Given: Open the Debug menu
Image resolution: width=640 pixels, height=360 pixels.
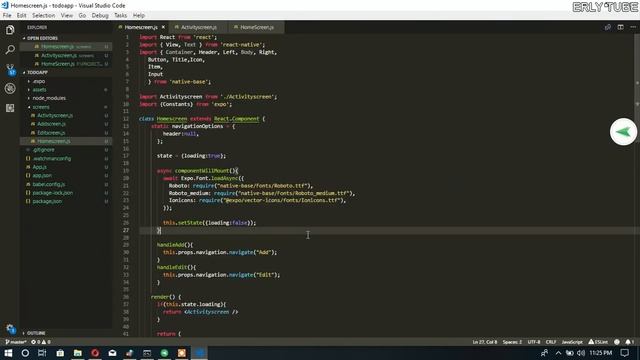Looking at the screenshot, I should [x=100, y=16].
